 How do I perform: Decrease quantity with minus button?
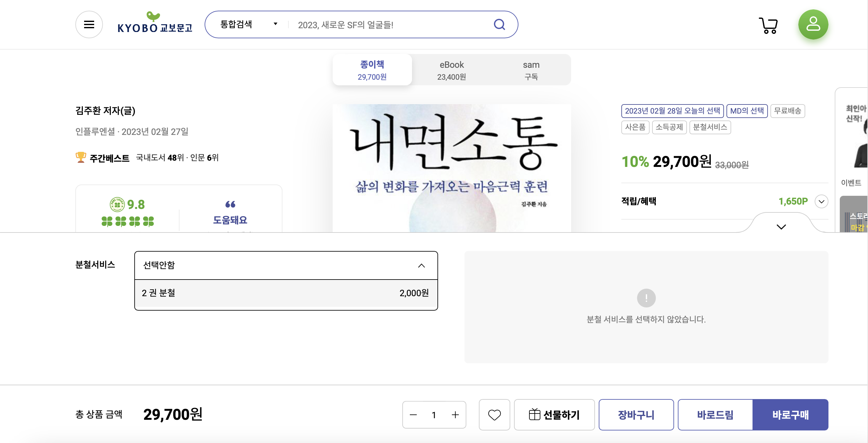coord(414,415)
